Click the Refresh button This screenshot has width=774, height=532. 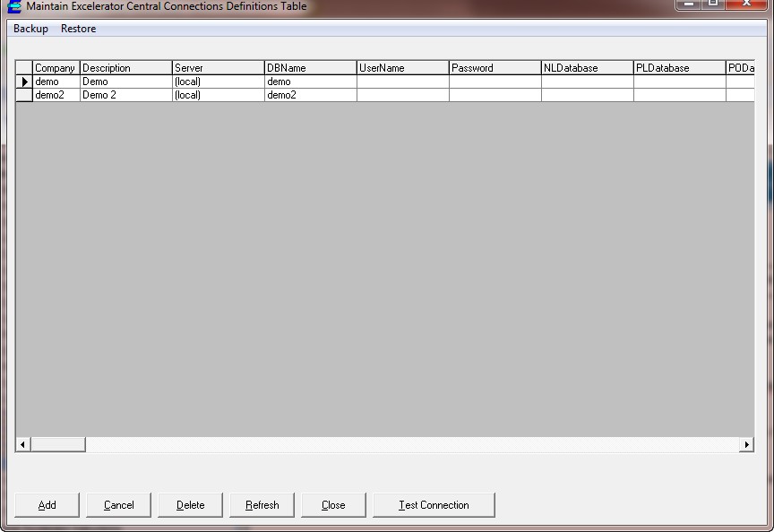pyautogui.click(x=262, y=505)
